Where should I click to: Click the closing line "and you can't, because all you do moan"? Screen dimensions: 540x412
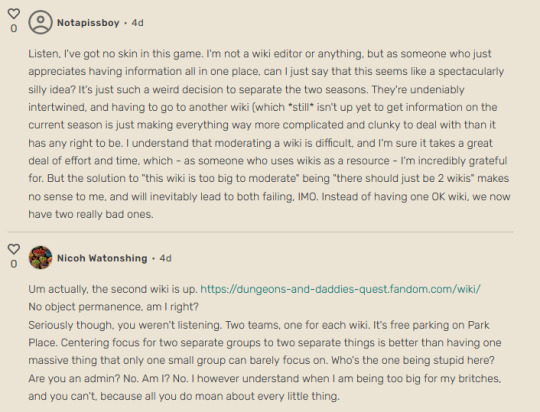pos(184,396)
